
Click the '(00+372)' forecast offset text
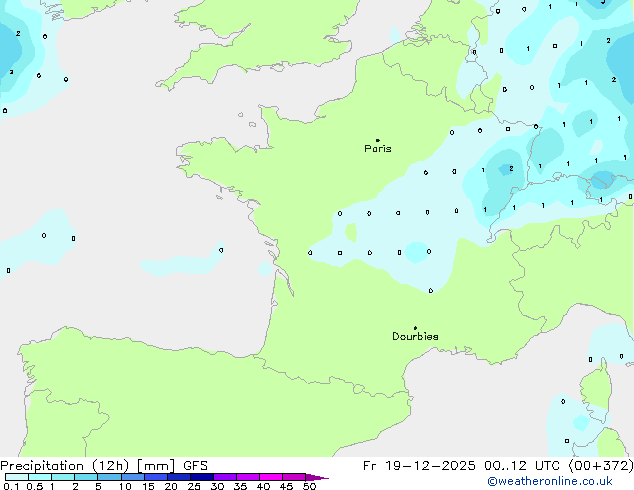click(601, 466)
